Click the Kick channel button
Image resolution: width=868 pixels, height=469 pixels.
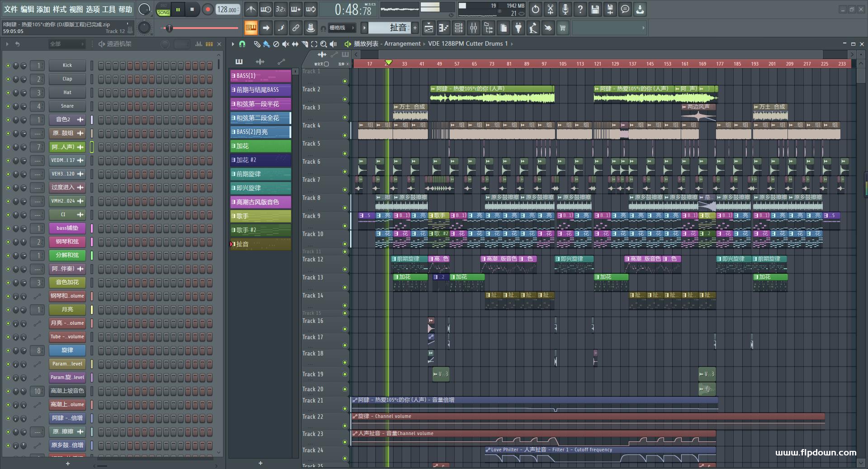click(x=67, y=66)
